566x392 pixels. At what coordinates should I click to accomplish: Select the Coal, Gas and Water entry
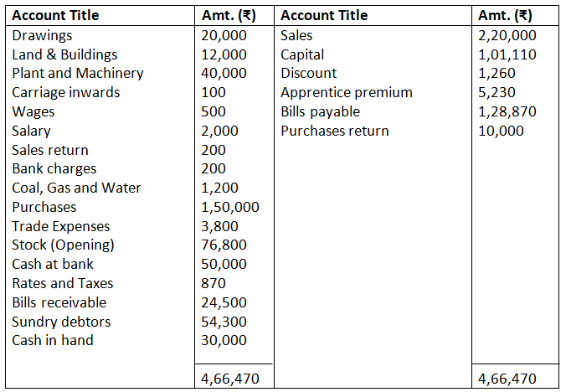76,188
